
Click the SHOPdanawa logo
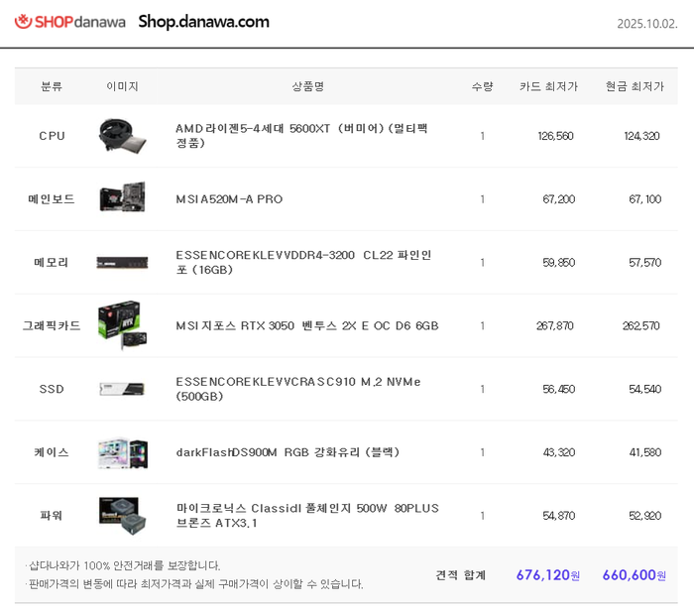click(69, 22)
